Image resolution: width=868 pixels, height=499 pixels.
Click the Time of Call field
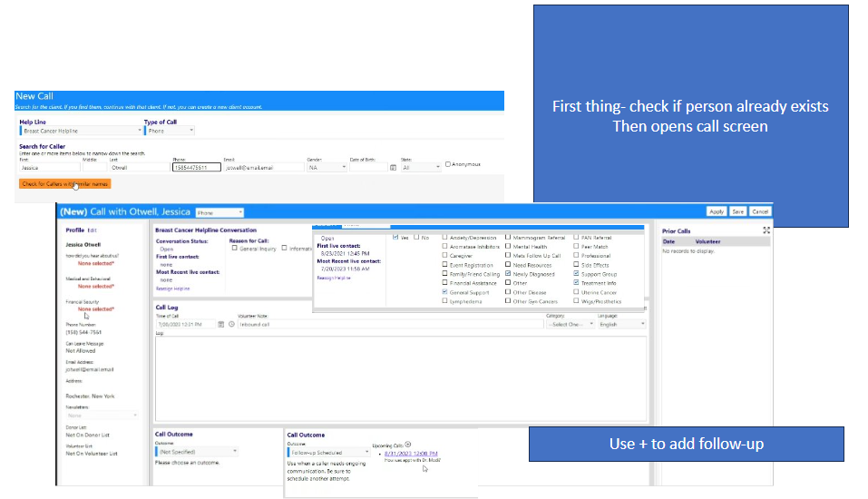click(x=185, y=325)
